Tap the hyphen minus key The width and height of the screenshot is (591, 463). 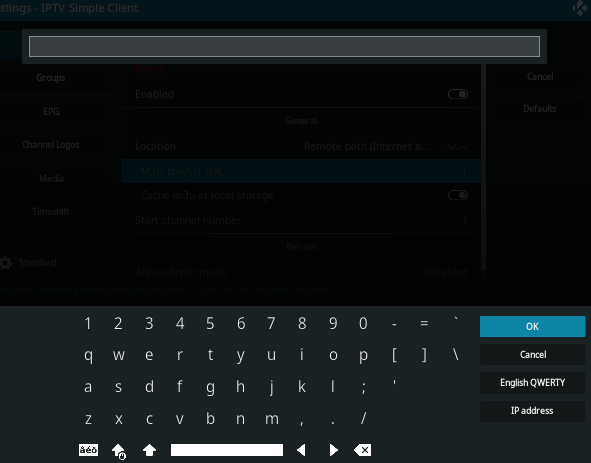point(394,323)
